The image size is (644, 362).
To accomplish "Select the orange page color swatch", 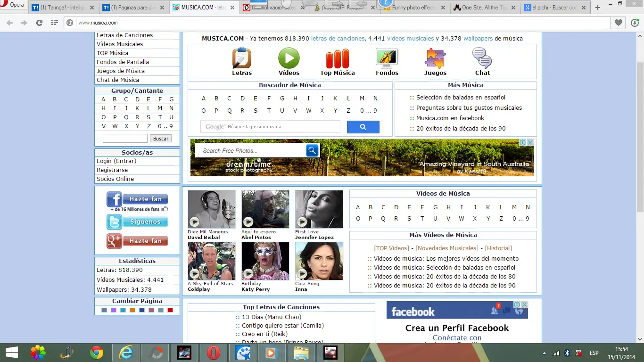I will [x=132, y=310].
